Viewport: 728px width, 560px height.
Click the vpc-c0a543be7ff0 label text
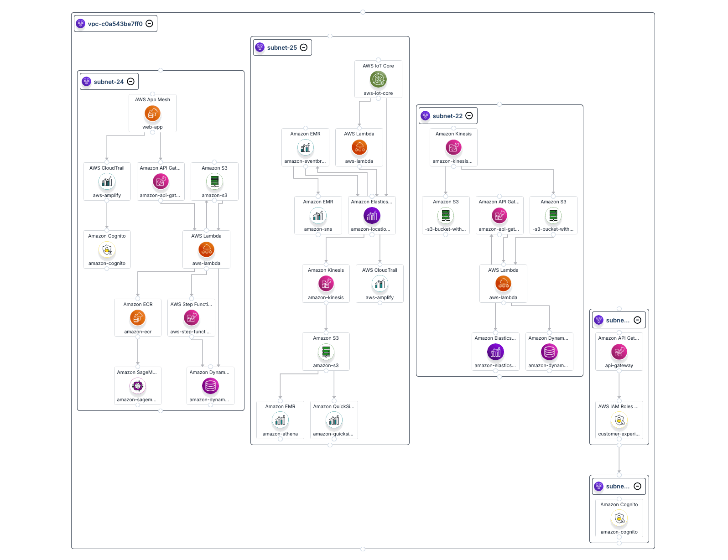coord(115,24)
